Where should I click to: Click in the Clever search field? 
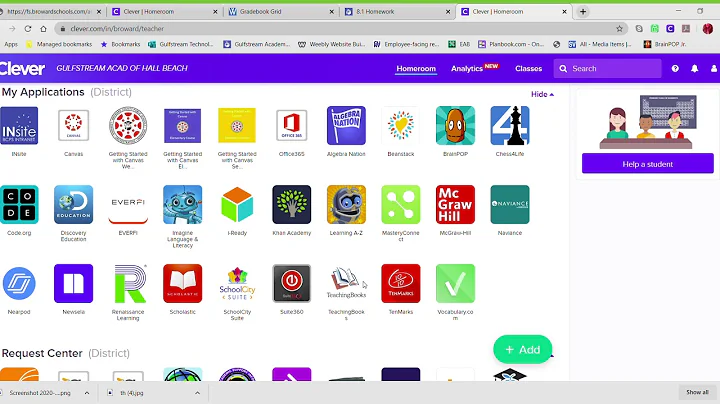tap(608, 68)
